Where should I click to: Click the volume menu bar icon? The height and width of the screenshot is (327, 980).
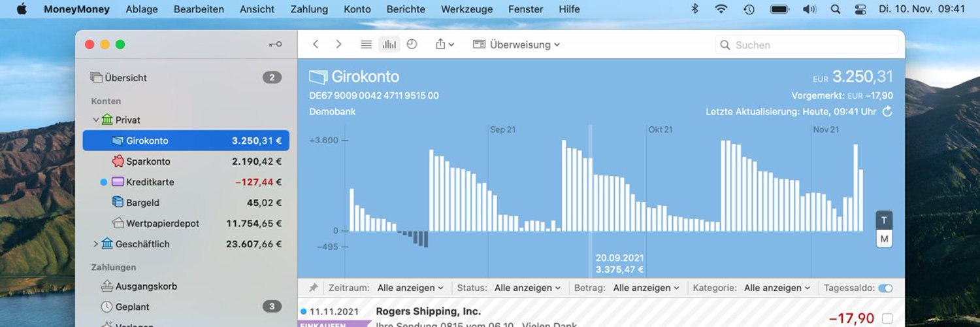pyautogui.click(x=809, y=9)
